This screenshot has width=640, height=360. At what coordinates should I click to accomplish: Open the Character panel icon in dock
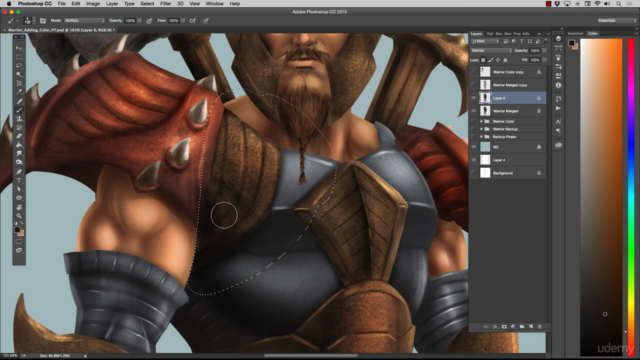[558, 122]
